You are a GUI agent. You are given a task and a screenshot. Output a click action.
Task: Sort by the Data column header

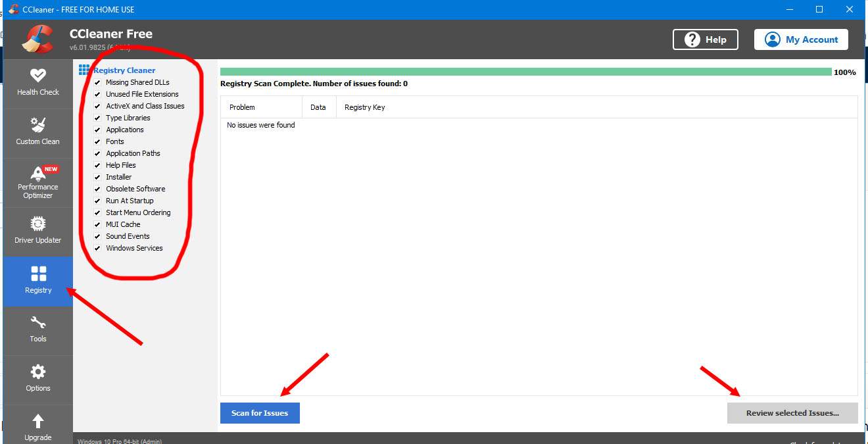click(319, 107)
